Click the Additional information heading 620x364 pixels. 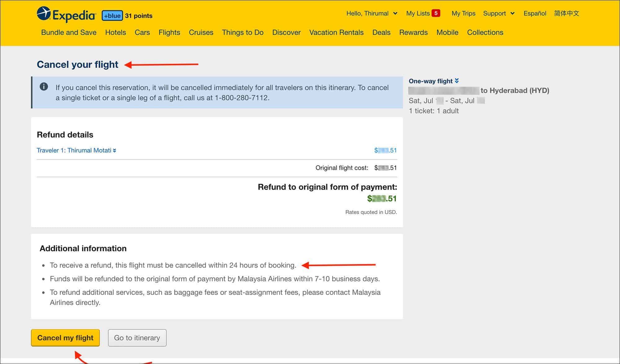click(83, 248)
